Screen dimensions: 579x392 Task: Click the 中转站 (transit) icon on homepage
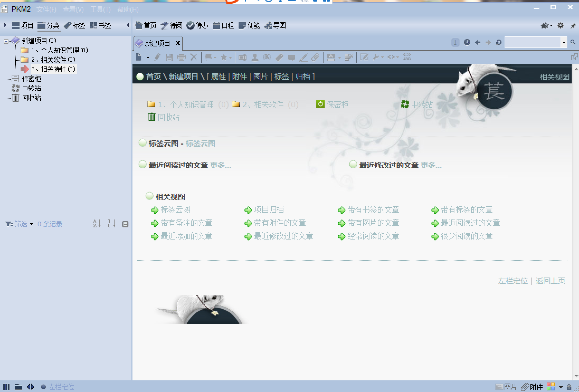[x=404, y=104]
